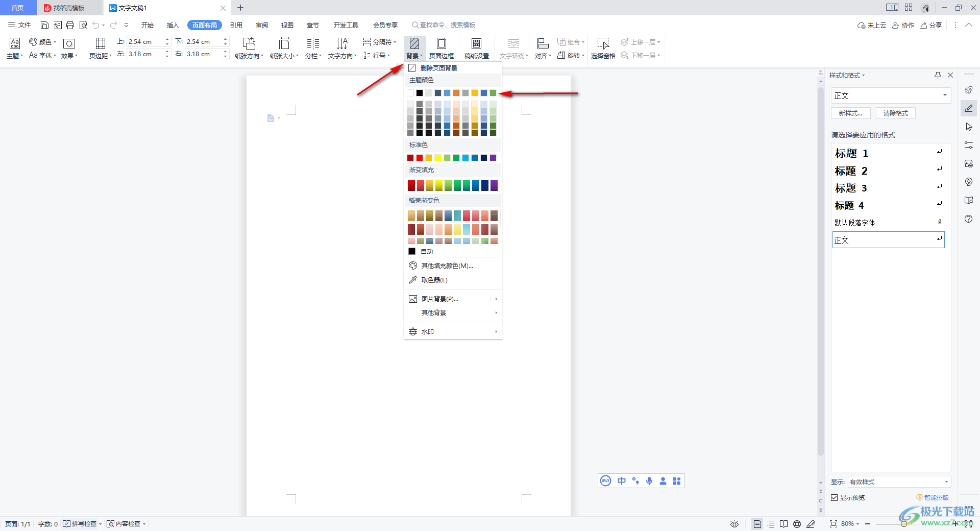Switch to outline view icon in status bar
Viewport: 980px width, 531px height.
pos(771,524)
